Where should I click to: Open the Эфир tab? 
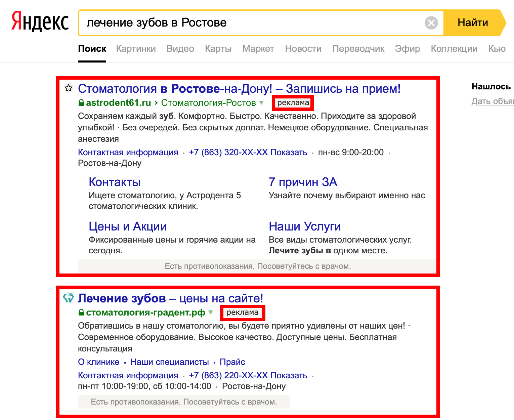(408, 49)
